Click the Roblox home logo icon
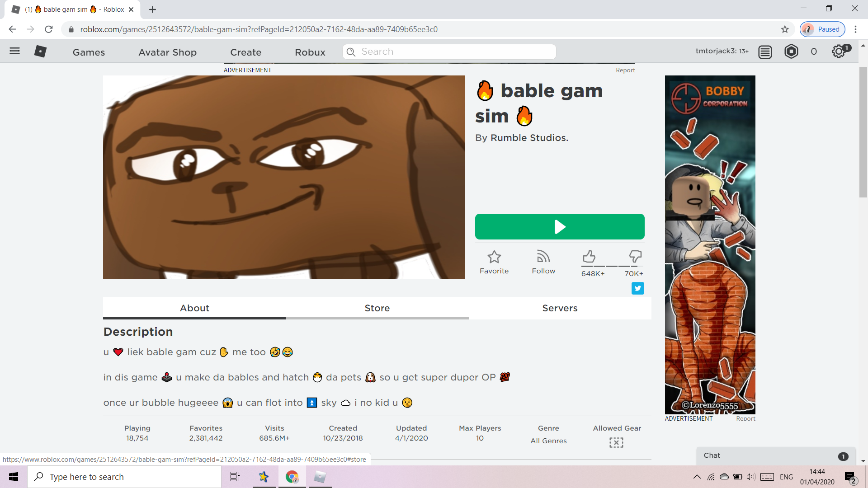 click(40, 52)
